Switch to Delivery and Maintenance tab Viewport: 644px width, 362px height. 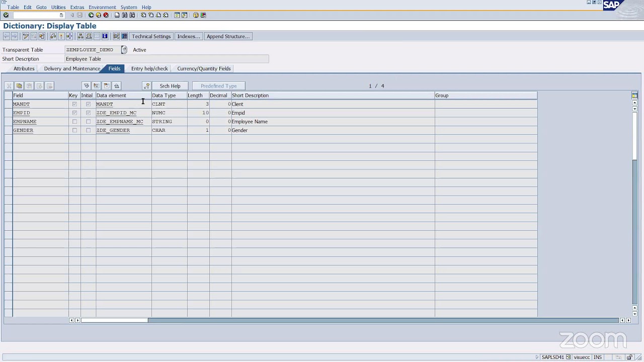tap(72, 68)
